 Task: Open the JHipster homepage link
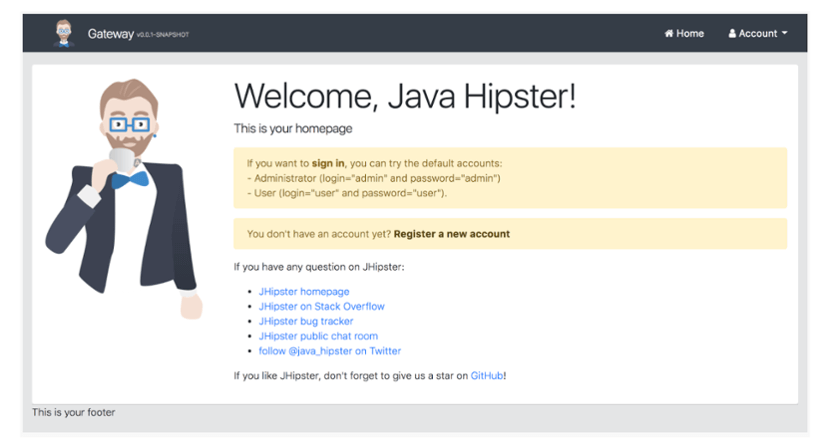pos(304,291)
